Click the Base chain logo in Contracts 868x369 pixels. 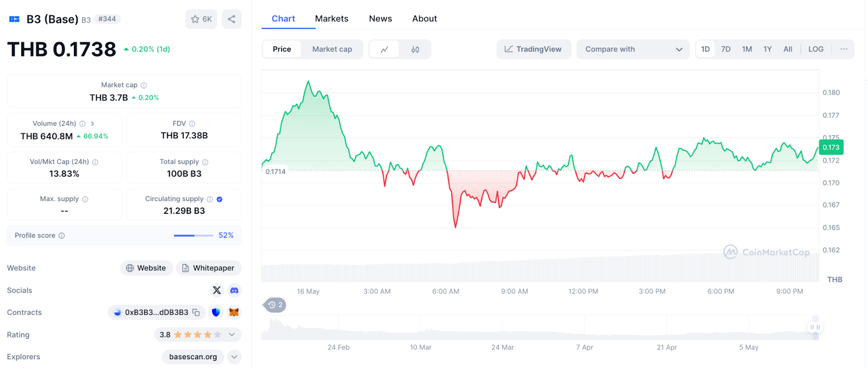click(x=117, y=313)
